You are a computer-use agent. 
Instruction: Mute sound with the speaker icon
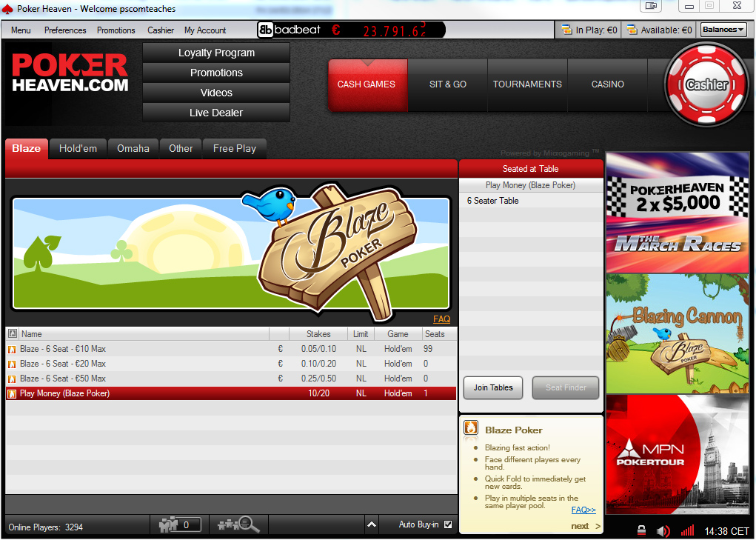pyautogui.click(x=663, y=531)
